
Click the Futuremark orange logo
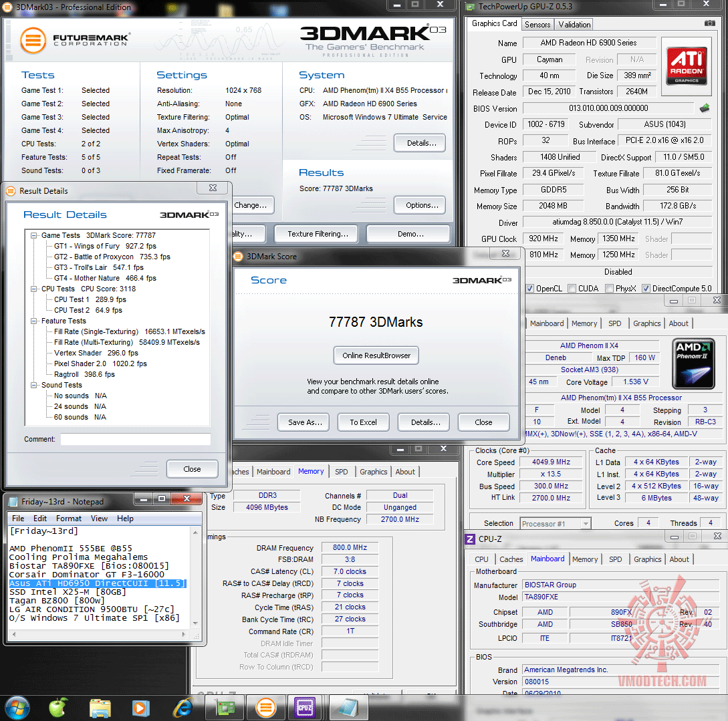click(x=33, y=40)
